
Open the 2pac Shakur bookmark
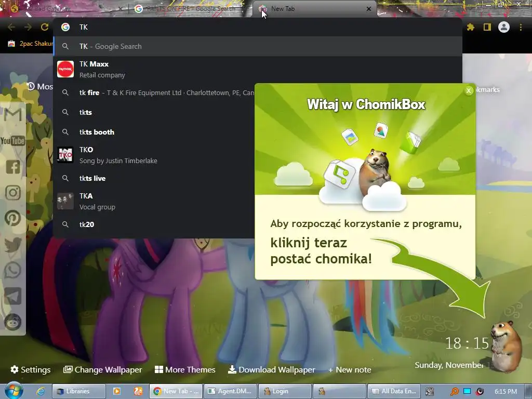(31, 44)
